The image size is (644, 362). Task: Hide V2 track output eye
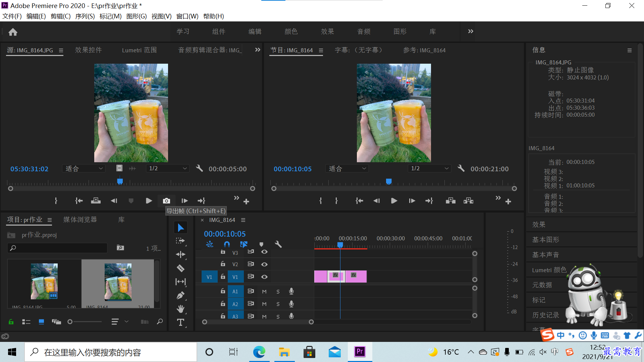click(x=264, y=264)
